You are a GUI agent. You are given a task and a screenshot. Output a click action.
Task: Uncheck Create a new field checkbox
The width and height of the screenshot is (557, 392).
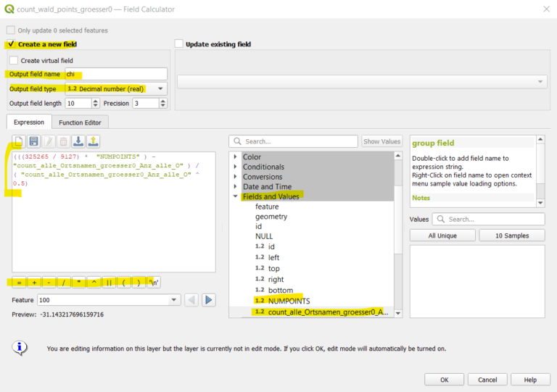(11, 44)
